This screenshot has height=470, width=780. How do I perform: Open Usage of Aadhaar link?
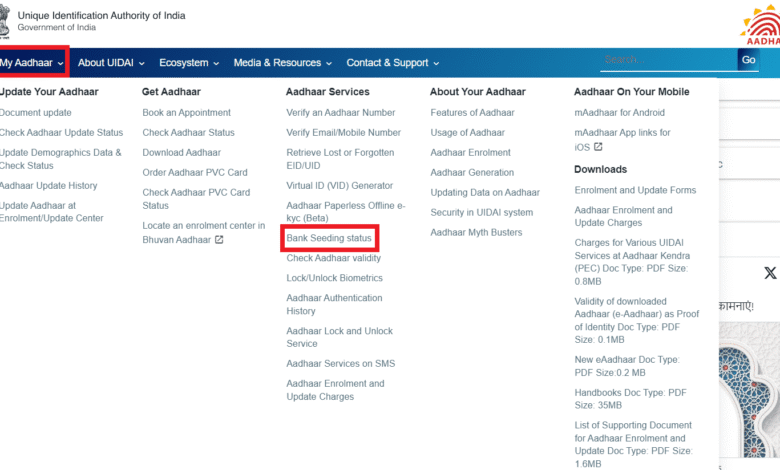(468, 133)
